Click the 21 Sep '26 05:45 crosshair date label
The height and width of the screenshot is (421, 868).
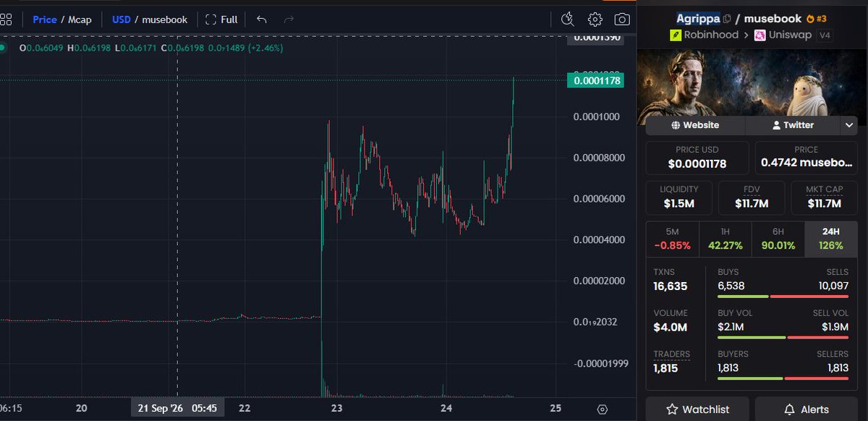(x=177, y=408)
